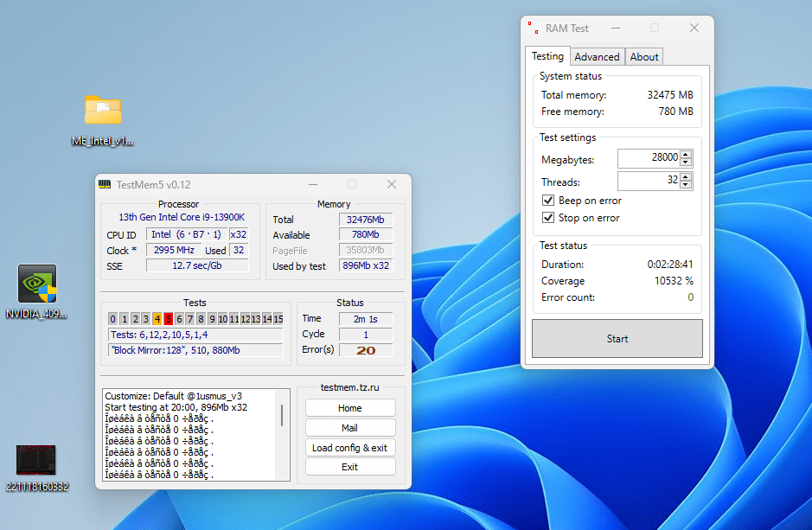Decrease the Threads count with the down arrow
Screen dimensions: 812x530
click(686, 185)
